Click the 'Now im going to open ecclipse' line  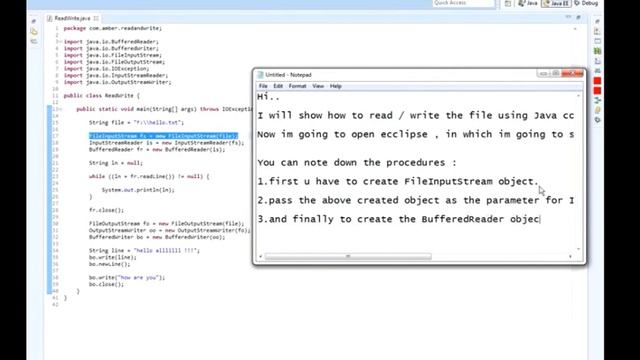416,135
